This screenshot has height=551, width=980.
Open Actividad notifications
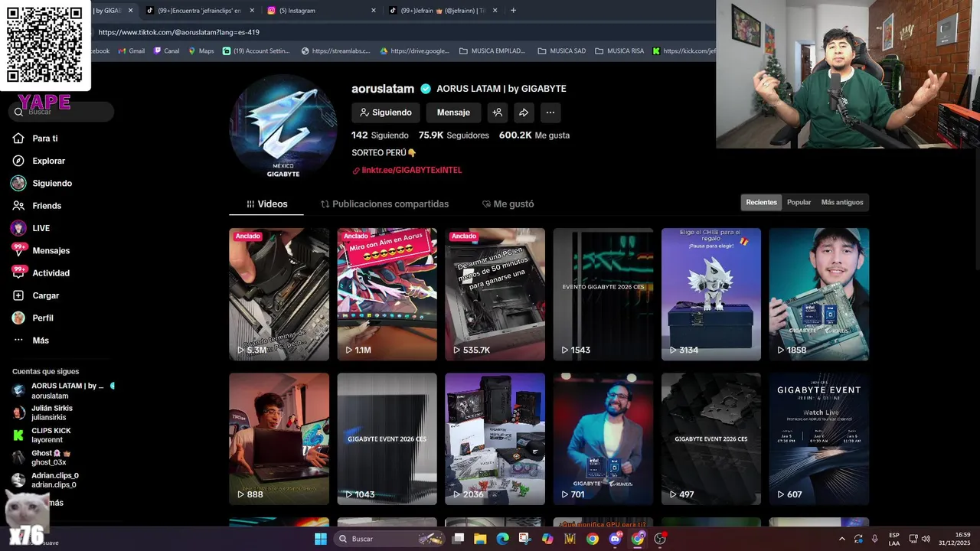(x=41, y=273)
